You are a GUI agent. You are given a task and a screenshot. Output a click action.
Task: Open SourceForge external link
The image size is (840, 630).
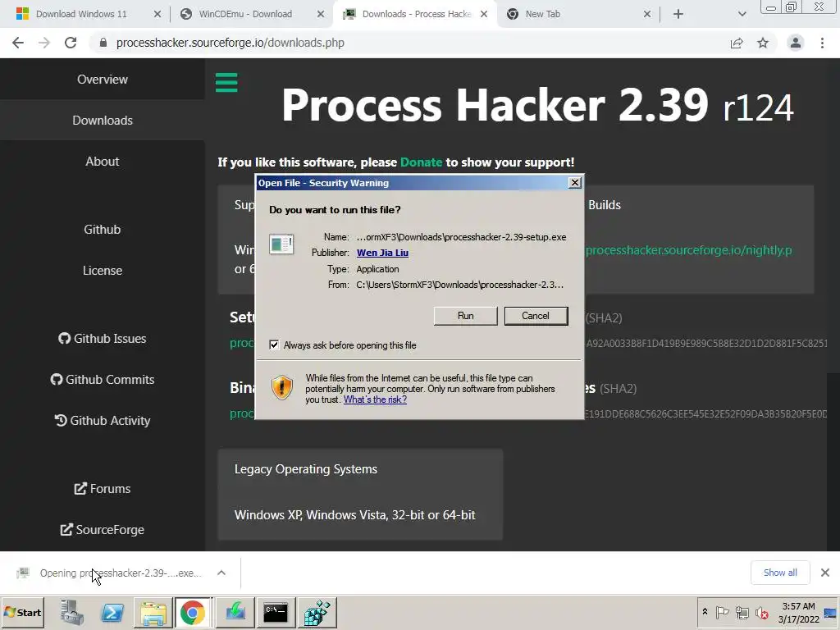coord(103,529)
